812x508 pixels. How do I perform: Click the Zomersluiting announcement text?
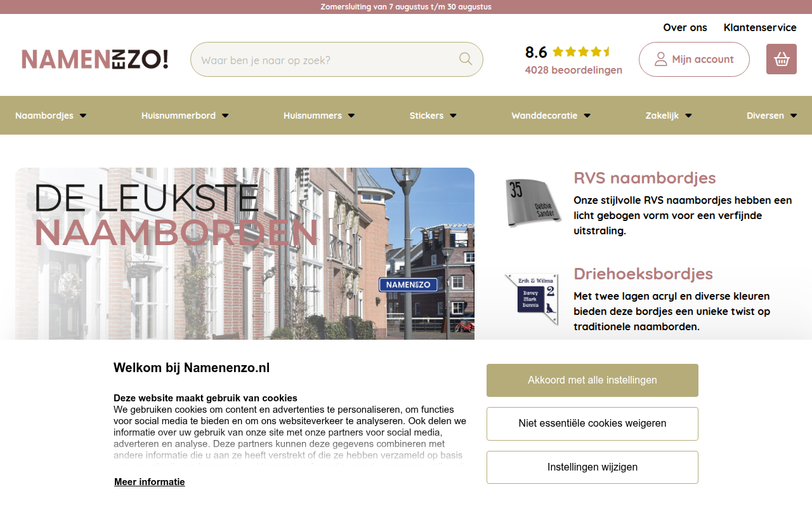tap(406, 7)
